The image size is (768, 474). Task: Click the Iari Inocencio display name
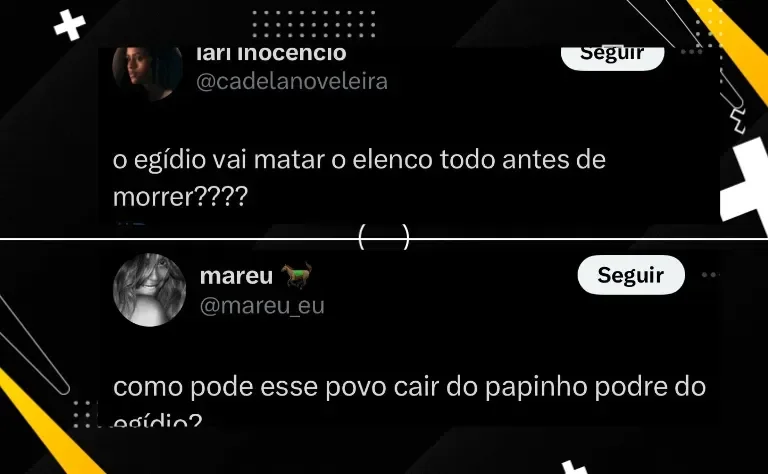coord(271,54)
